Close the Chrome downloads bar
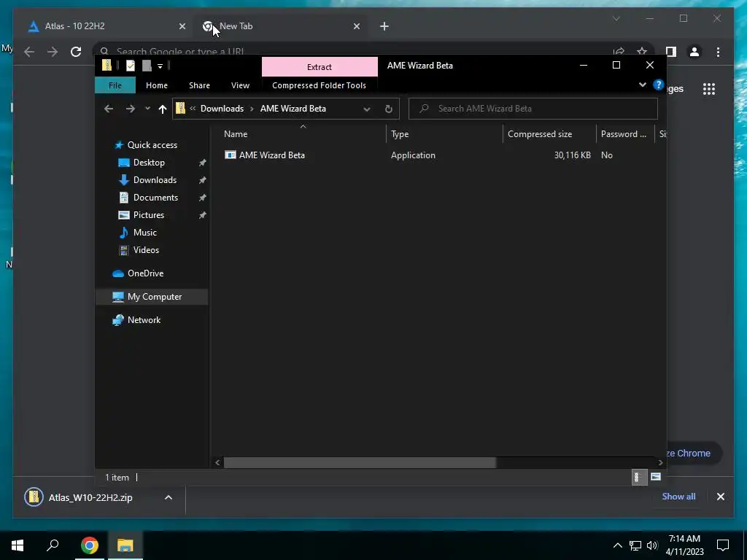The width and height of the screenshot is (747, 560). coord(720,497)
